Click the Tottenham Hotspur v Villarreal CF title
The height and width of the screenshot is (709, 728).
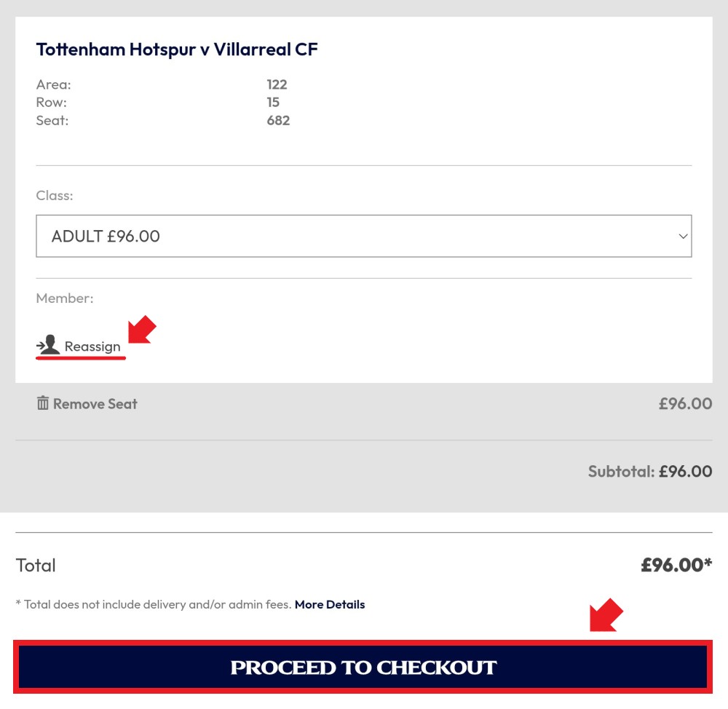click(177, 49)
